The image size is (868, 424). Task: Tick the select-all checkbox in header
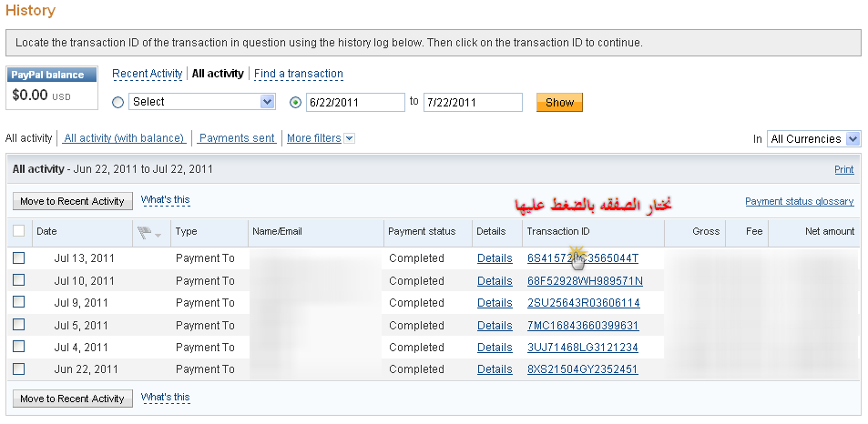point(19,231)
